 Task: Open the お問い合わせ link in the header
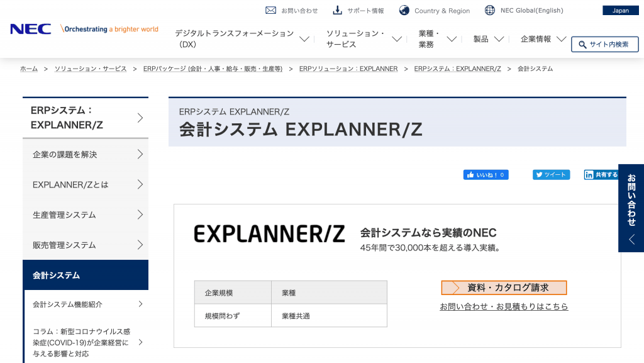[299, 11]
